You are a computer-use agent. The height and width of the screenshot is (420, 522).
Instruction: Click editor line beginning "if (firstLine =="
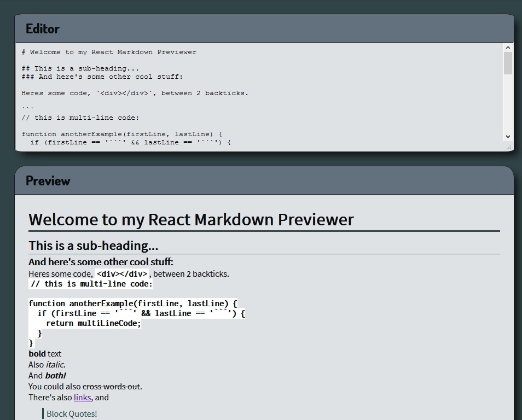[130, 142]
